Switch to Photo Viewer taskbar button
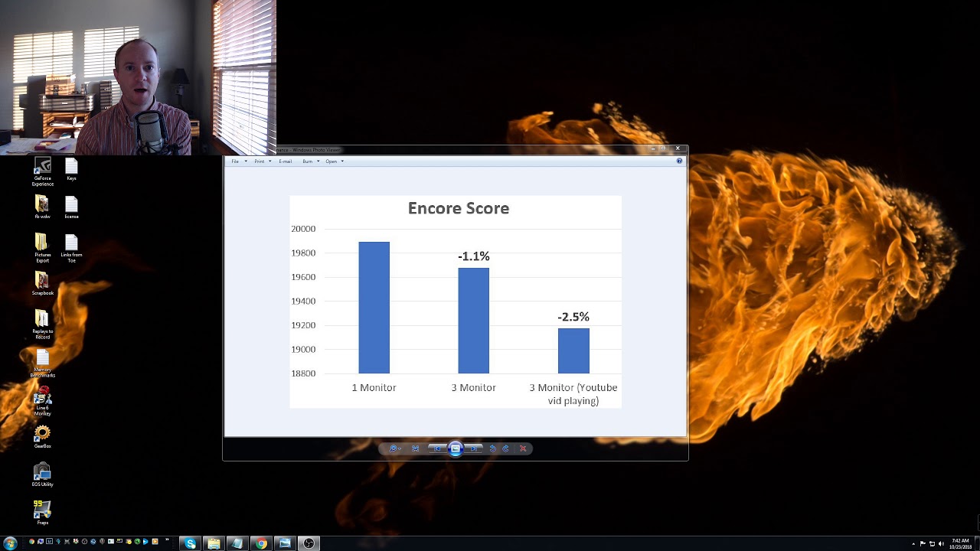This screenshot has width=980, height=551. 285,543
